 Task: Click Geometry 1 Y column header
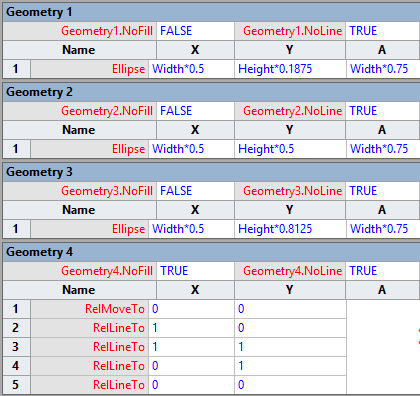(x=290, y=50)
